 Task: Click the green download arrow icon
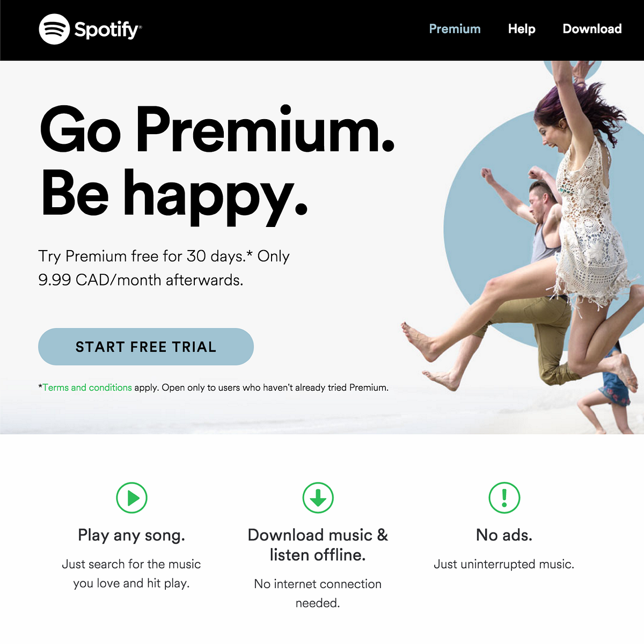[318, 498]
